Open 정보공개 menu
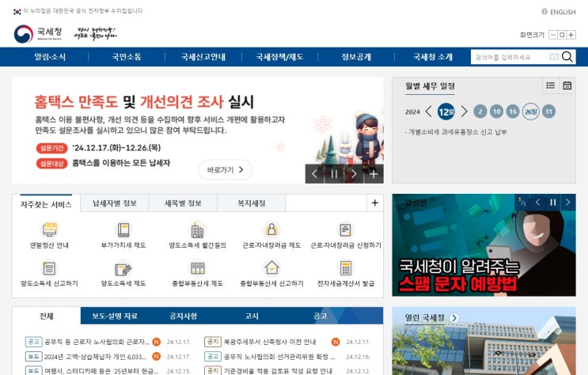Viewport: 588px width, 375px height. 356,57
